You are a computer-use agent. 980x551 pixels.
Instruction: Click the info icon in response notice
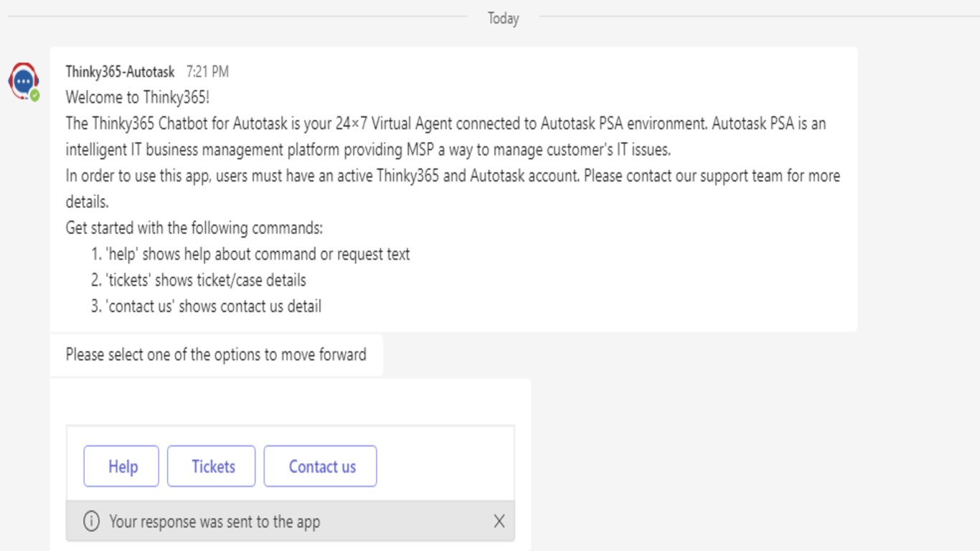(91, 522)
